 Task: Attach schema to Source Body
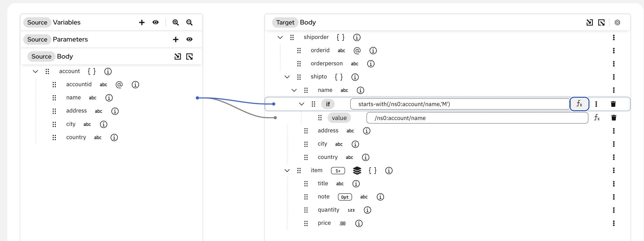(178, 57)
